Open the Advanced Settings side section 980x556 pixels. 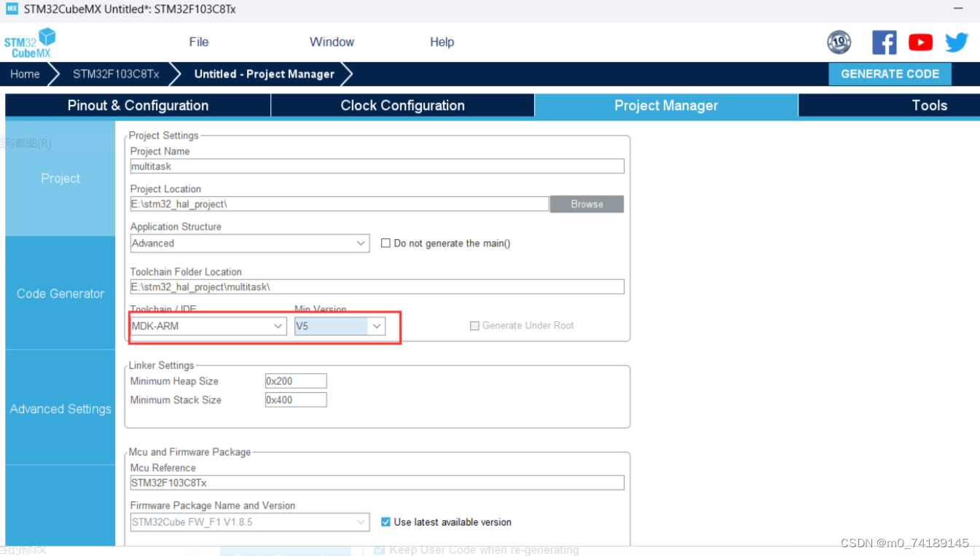[60, 409]
